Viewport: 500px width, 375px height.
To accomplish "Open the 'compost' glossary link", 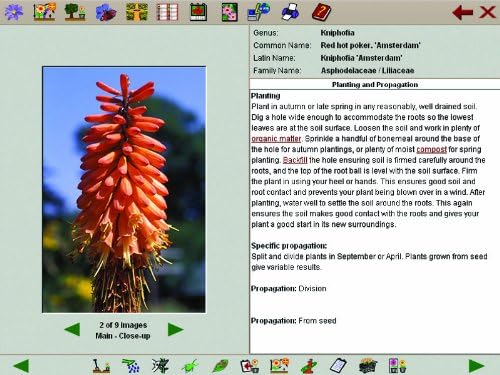I will [431, 149].
